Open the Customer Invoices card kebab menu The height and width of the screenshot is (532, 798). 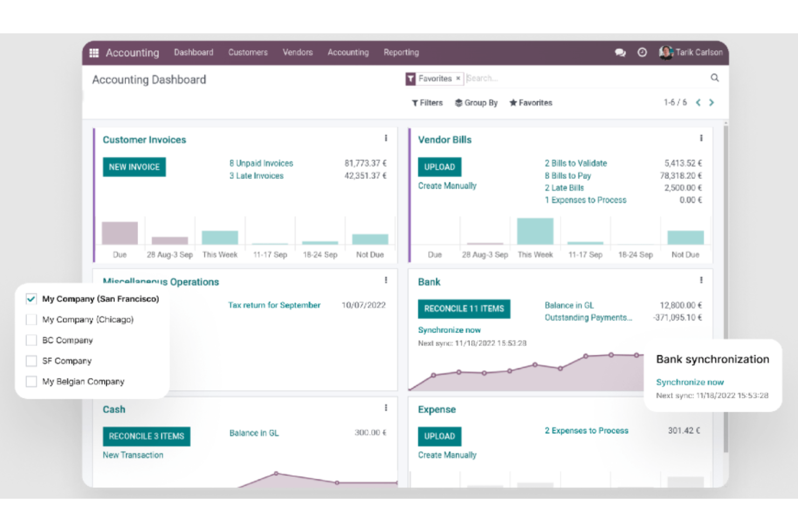(386, 138)
